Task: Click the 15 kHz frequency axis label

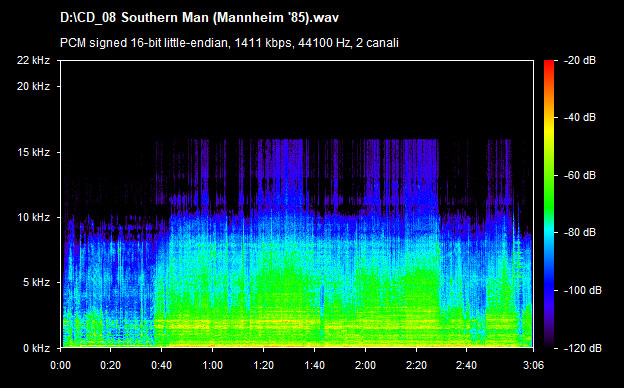Action: click(33, 152)
